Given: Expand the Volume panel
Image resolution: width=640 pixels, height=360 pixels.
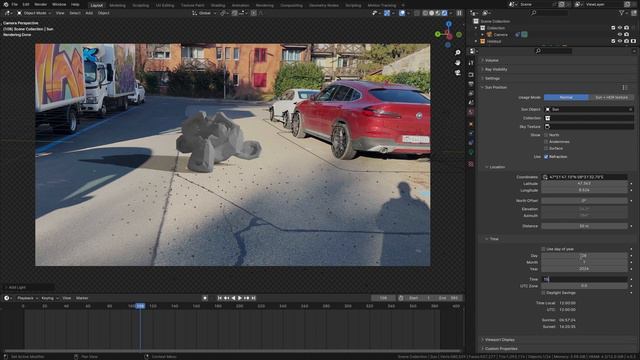Looking at the screenshot, I should pos(492,60).
